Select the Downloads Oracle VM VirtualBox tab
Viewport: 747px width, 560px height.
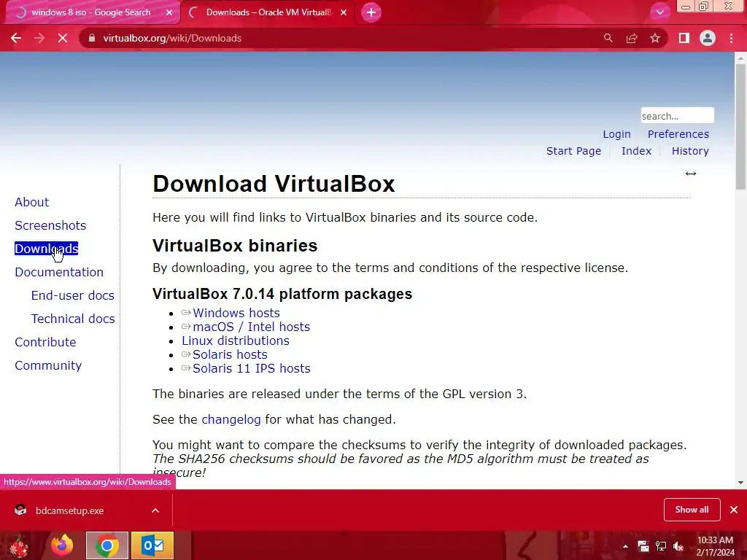(268, 12)
